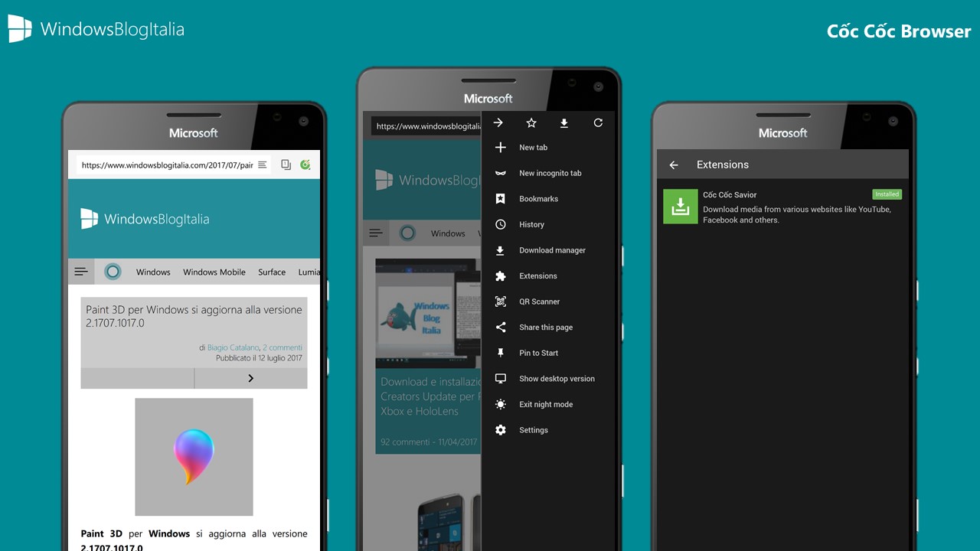Open hamburger menu on middle phone site
The height and width of the screenshot is (551, 980).
point(375,233)
